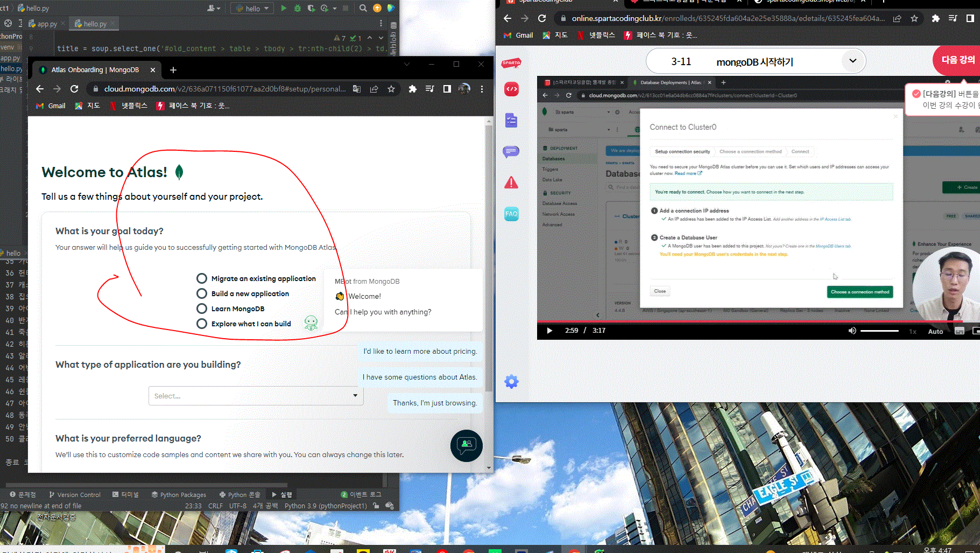Reply 'Thanks, I'm just browsing.' in chat
Screen dimensions: 980x553
pos(435,403)
